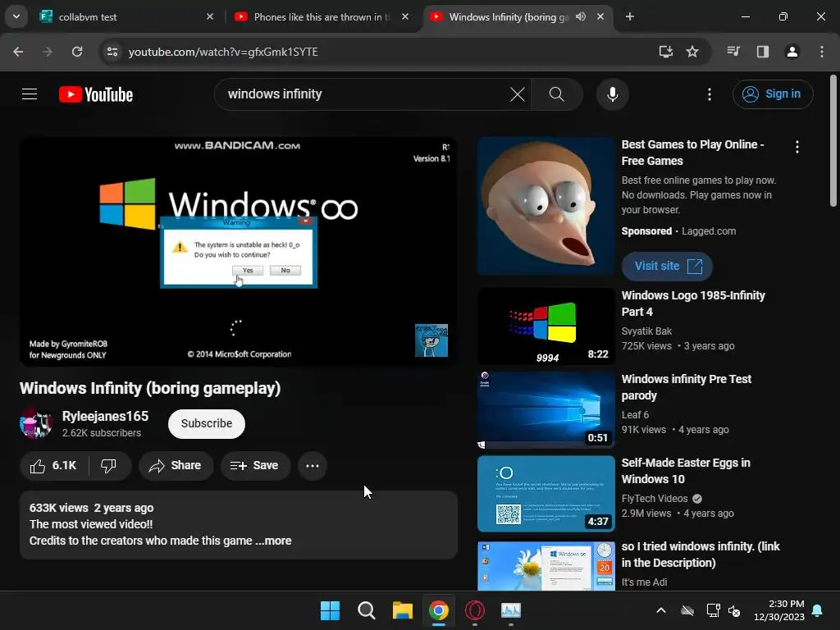840x630 pixels.
Task: Mute the Windows Infinity tab audio icon
Action: (x=581, y=17)
